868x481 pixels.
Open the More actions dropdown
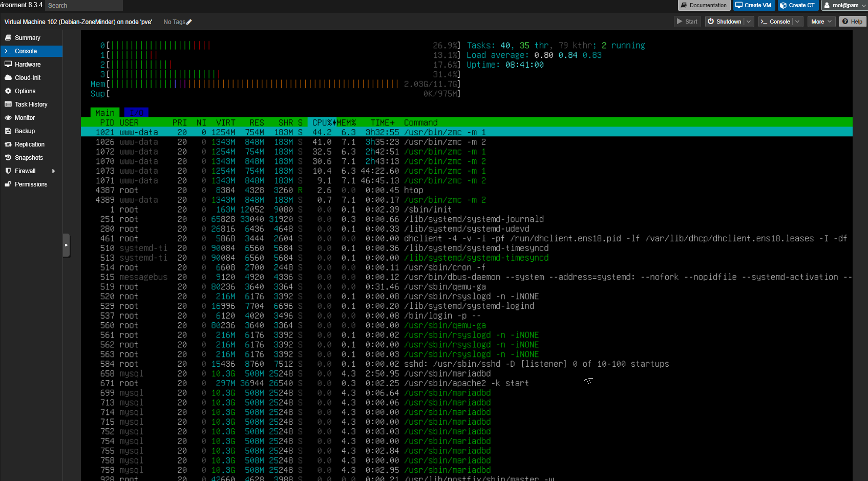[x=821, y=22]
